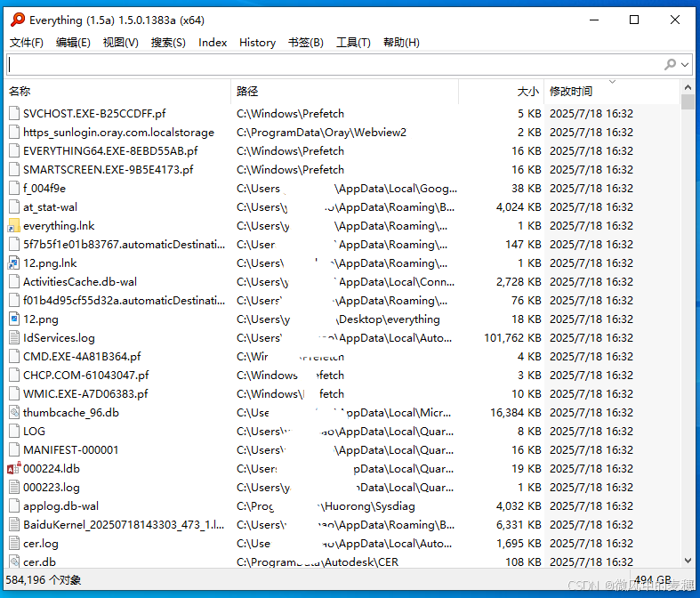
Task: Click the shortcut icon of everything.lnk
Action: coord(14,225)
